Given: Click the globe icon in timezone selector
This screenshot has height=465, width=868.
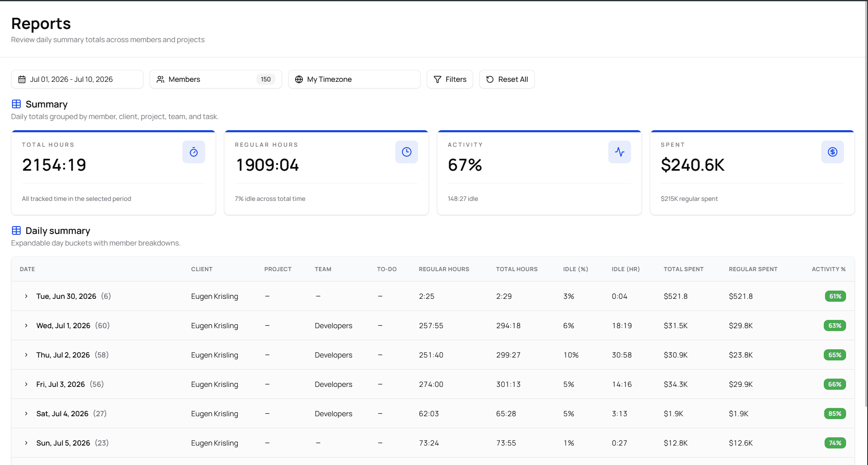Looking at the screenshot, I should (x=299, y=79).
